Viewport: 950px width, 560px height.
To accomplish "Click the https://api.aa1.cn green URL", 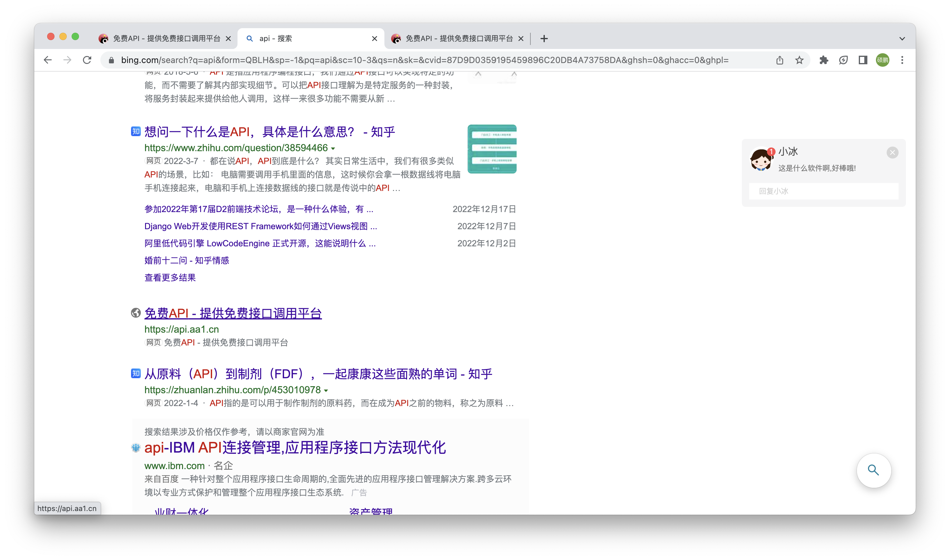I will (x=181, y=330).
